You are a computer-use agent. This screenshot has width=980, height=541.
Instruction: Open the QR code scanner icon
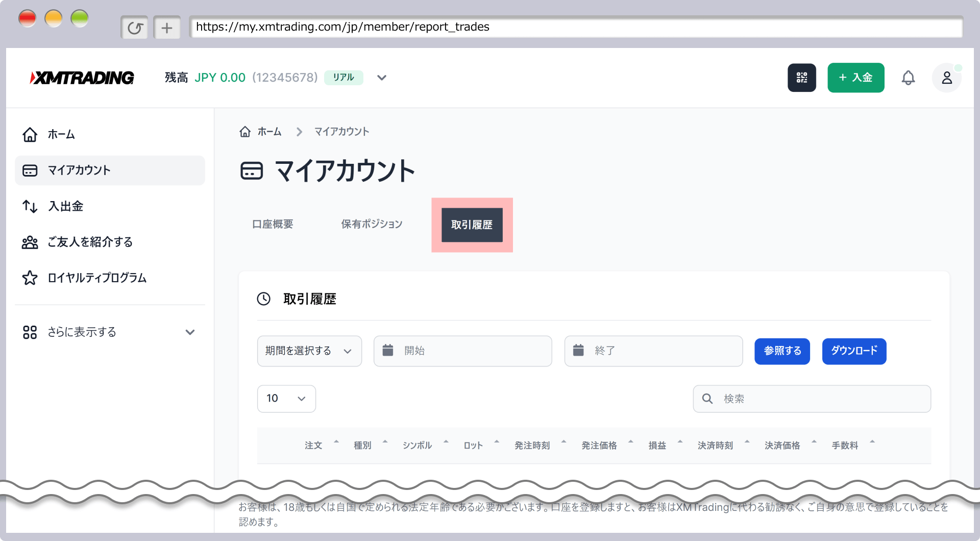[802, 78]
